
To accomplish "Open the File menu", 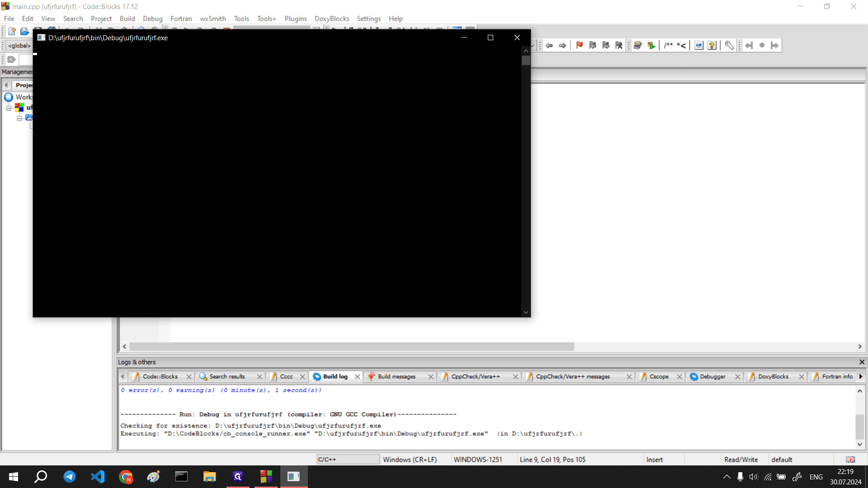I will tap(9, 19).
